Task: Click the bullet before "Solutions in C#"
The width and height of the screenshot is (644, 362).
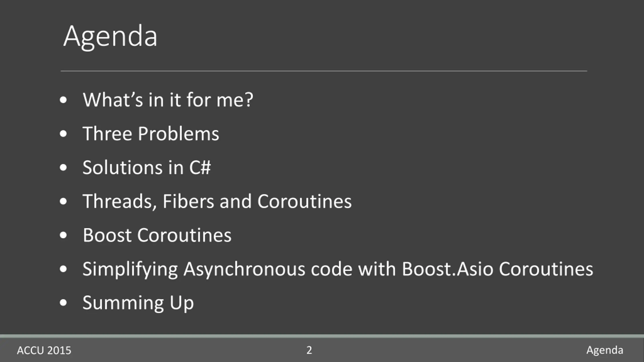Action: pyautogui.click(x=63, y=168)
